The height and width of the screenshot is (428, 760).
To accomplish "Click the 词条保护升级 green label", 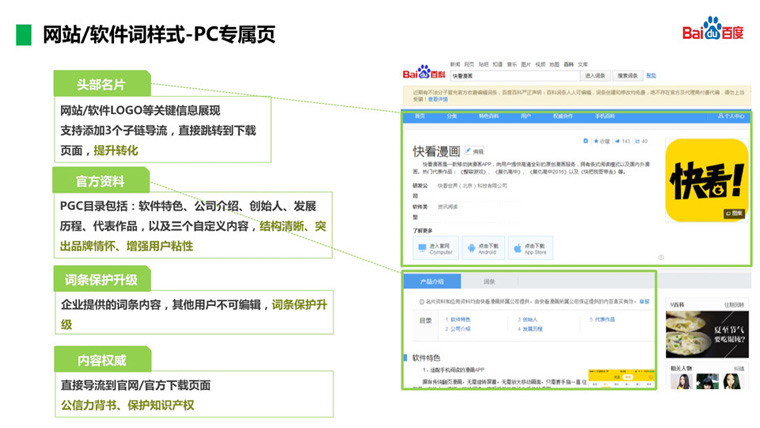I will pos(101,280).
